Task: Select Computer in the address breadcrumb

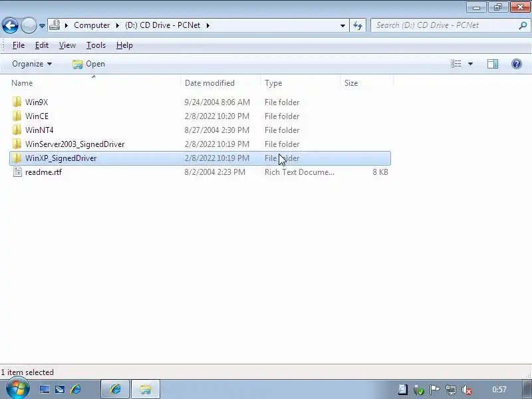Action: point(92,25)
